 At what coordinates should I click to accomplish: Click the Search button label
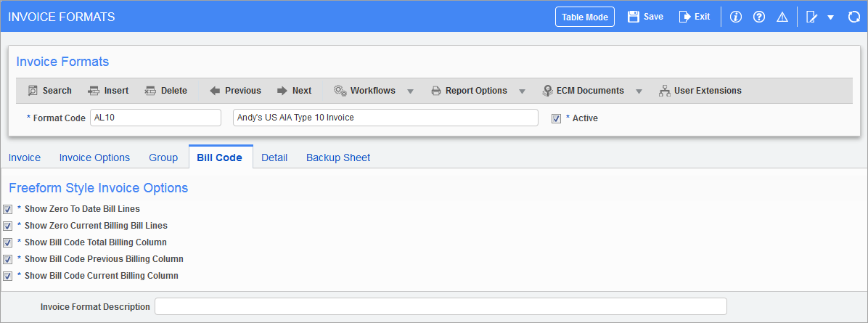pyautogui.click(x=57, y=90)
